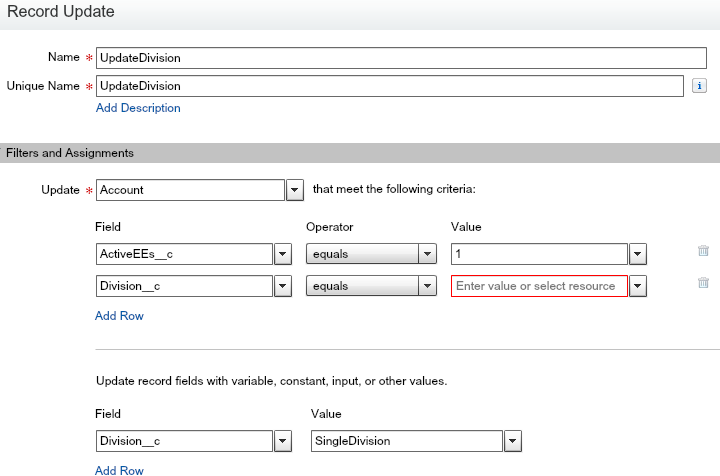Click the Add Description link
The height and width of the screenshot is (476, 720).
click(138, 108)
